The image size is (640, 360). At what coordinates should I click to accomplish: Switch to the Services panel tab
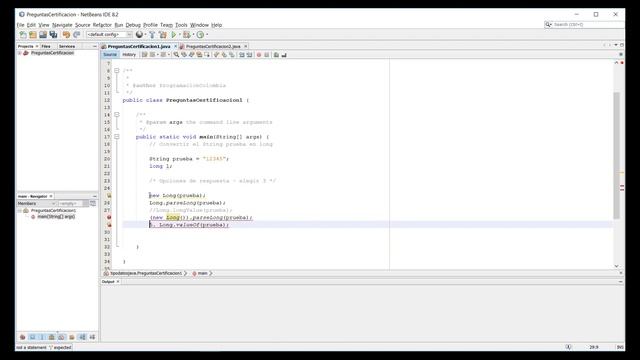(x=67, y=47)
